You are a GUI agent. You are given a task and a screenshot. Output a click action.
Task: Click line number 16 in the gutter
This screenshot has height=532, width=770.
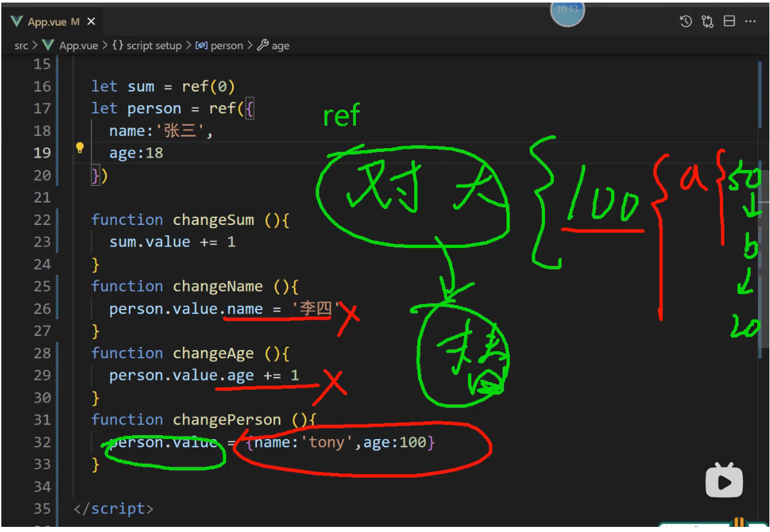tap(42, 87)
